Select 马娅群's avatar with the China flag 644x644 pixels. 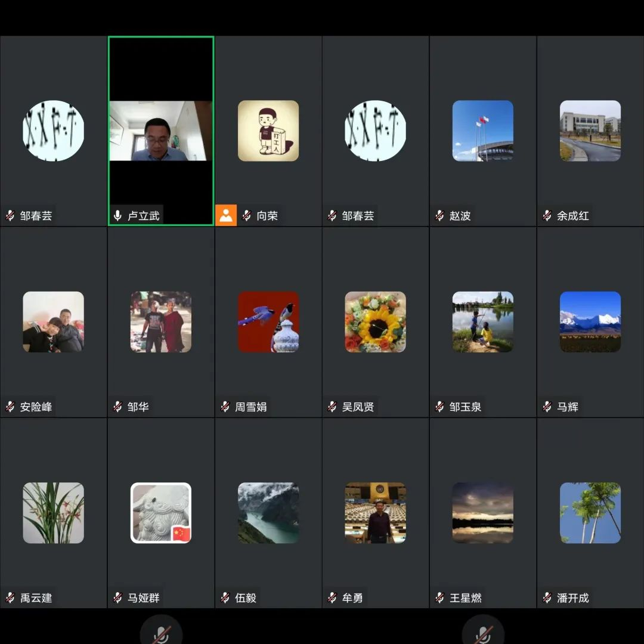(x=160, y=512)
